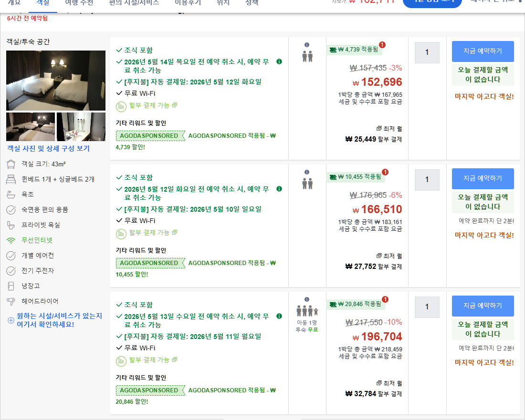The width and height of the screenshot is (525, 420).
Task: Click the 전기 주전자 amenity text
Action: click(x=38, y=271)
